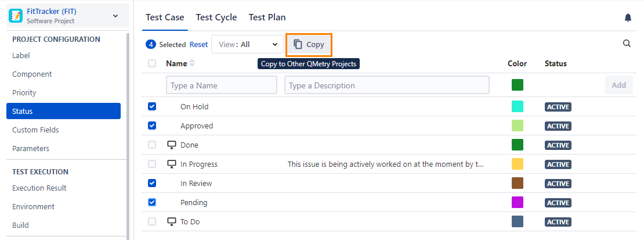Click the Add button
644x240 pixels.
618,85
